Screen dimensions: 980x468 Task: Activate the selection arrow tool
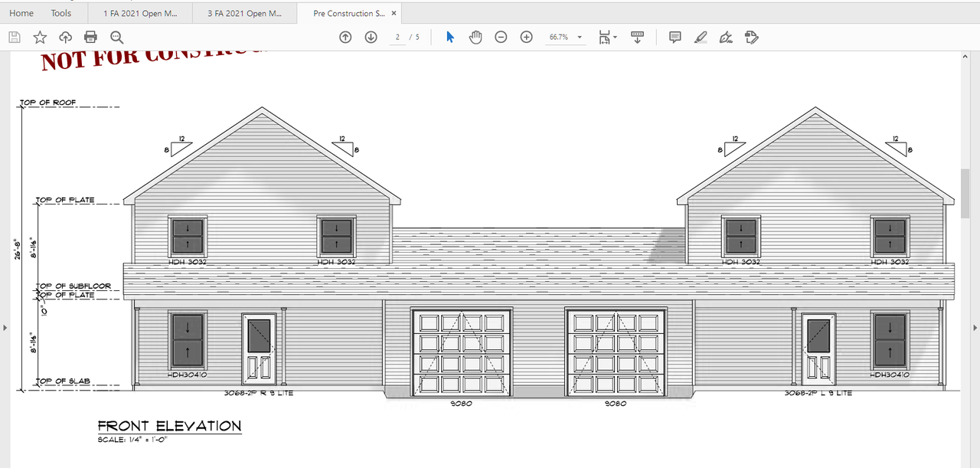(450, 37)
